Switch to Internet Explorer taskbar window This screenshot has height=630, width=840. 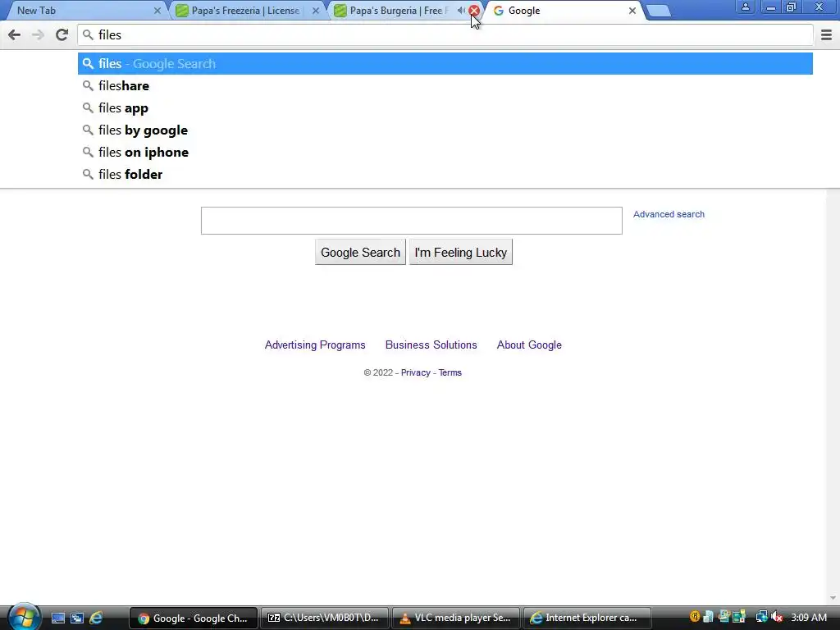coord(587,619)
